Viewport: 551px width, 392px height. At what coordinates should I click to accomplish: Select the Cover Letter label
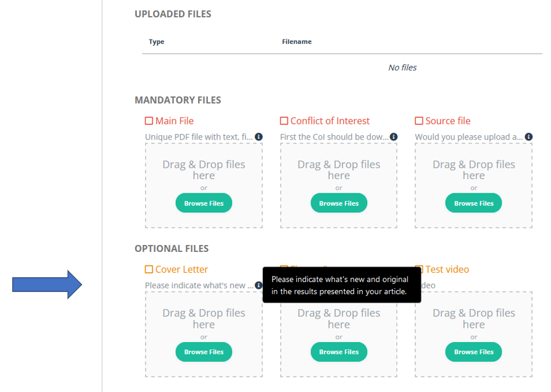click(x=181, y=269)
